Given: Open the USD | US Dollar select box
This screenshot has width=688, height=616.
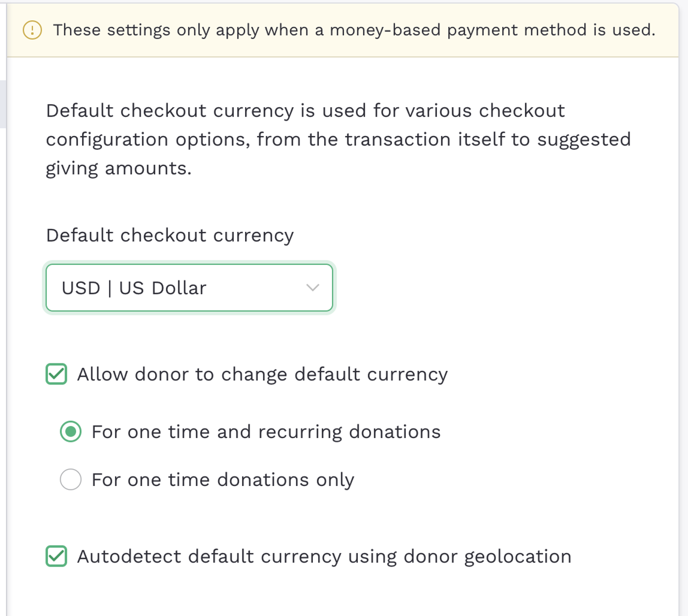Looking at the screenshot, I should click(189, 288).
